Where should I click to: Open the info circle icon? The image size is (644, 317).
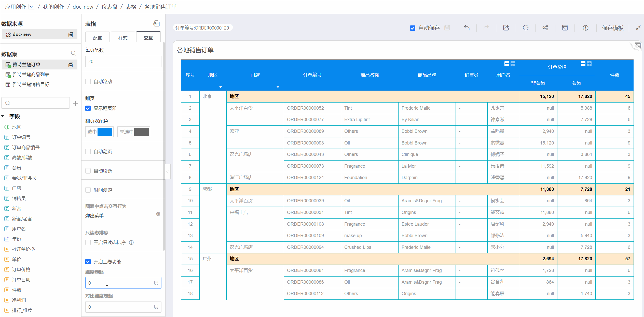(585, 28)
